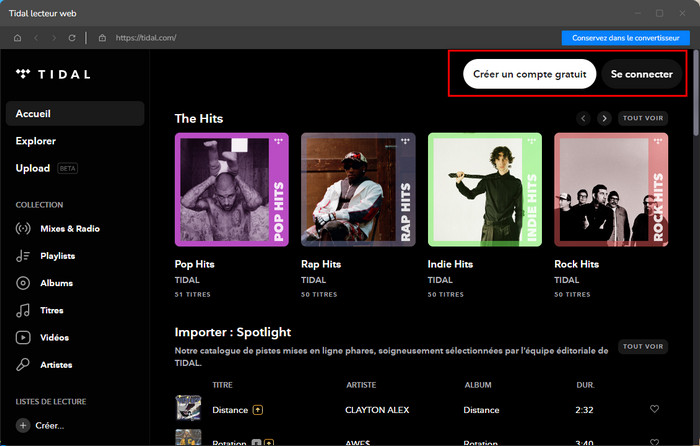The image size is (700, 446).
Task: Open the Indie Hits playlist cover
Action: pos(485,190)
